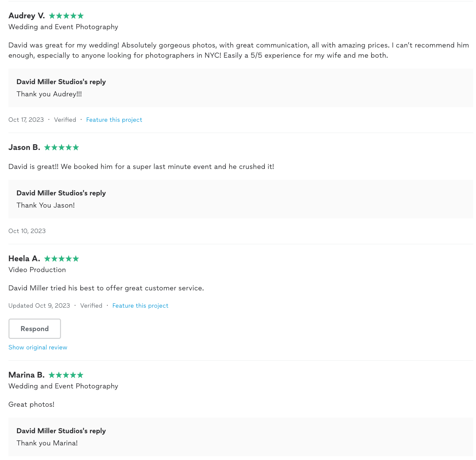The width and height of the screenshot is (476, 460).
Task: Click Audrey V.'s five-star rating
Action: pos(66,16)
